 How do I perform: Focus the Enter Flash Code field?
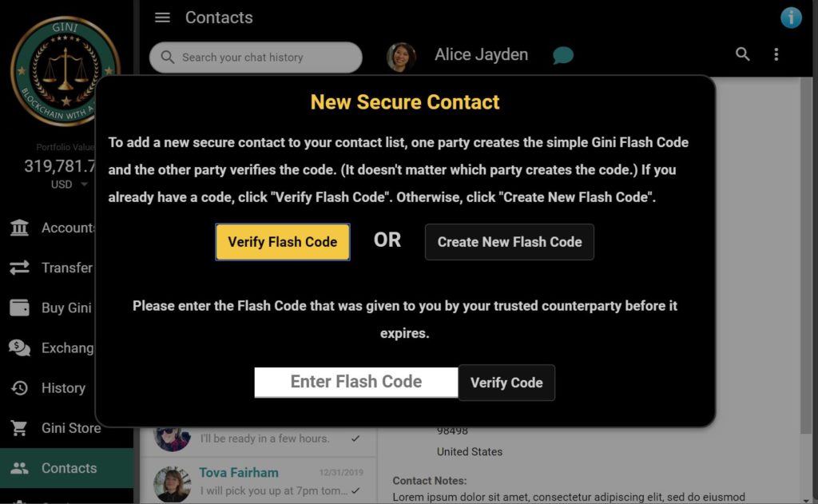point(355,383)
